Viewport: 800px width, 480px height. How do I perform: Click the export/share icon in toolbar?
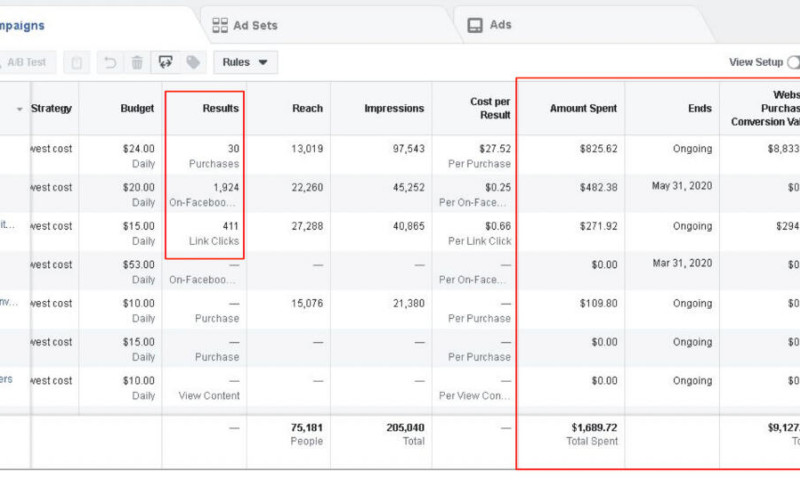pos(166,62)
